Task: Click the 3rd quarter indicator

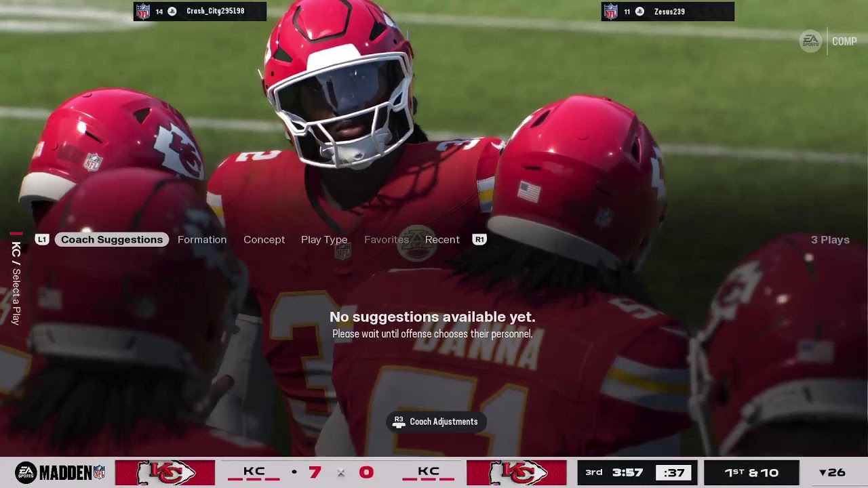Action: [594, 472]
